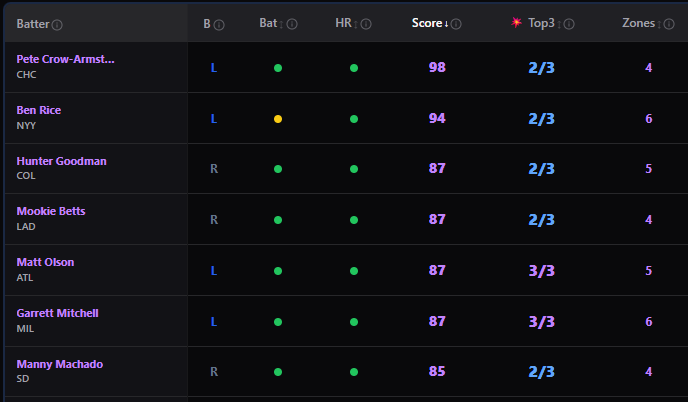Screen dimensions: 688x402
Task: Click Garrett Mitchell's Zones value 6
Action: pyautogui.click(x=649, y=322)
